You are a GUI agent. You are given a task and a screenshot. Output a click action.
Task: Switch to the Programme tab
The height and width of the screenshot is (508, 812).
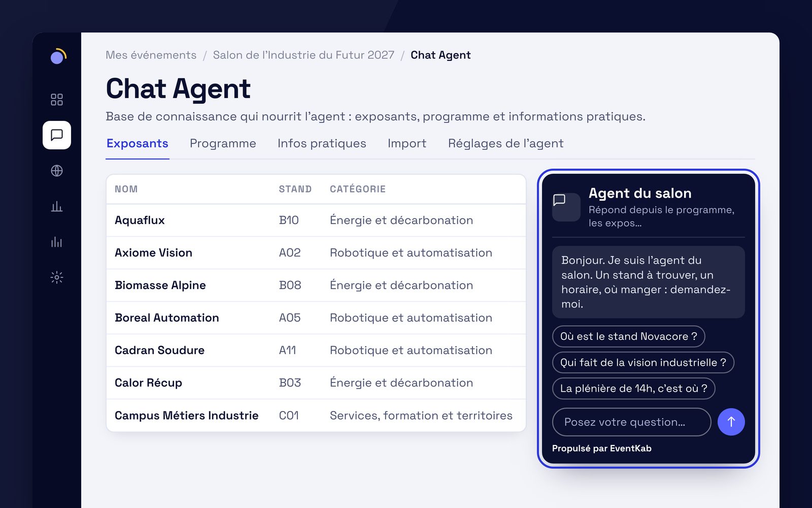pyautogui.click(x=223, y=143)
